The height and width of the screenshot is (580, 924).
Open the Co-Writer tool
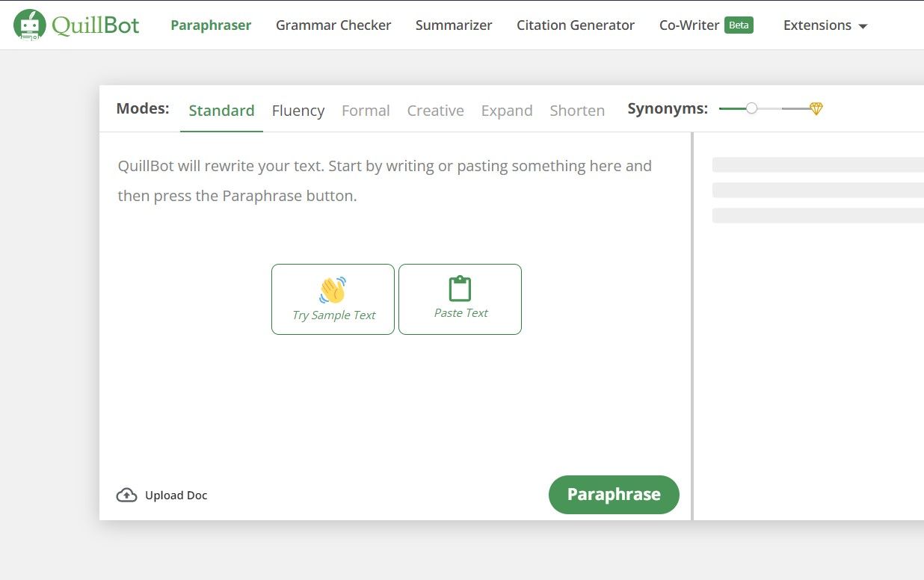[x=689, y=25]
